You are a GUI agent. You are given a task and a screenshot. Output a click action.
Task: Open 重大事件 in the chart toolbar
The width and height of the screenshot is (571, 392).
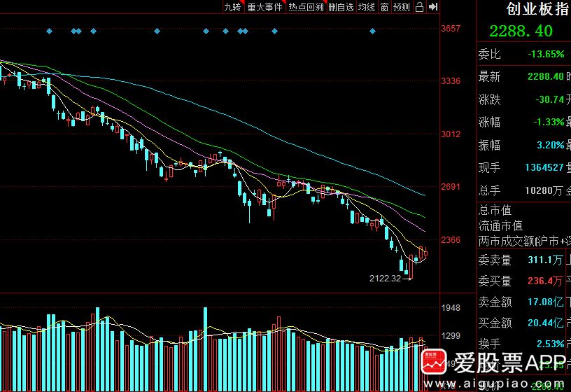click(x=265, y=7)
